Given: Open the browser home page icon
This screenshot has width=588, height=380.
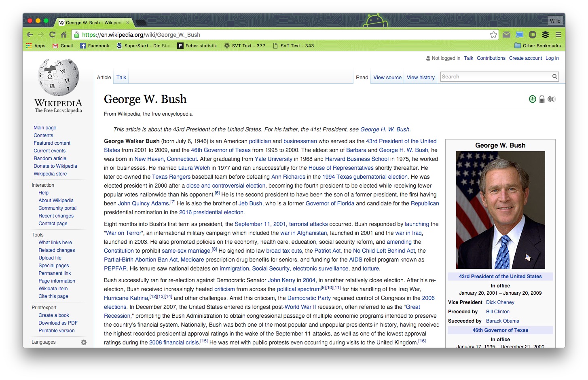Looking at the screenshot, I should click(x=63, y=35).
